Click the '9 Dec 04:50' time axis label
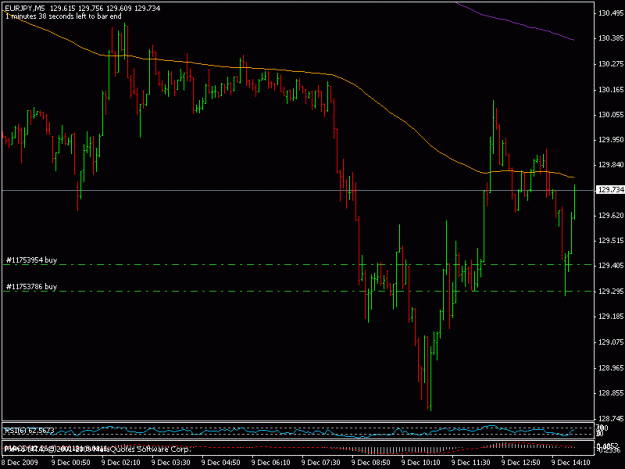 (x=220, y=463)
